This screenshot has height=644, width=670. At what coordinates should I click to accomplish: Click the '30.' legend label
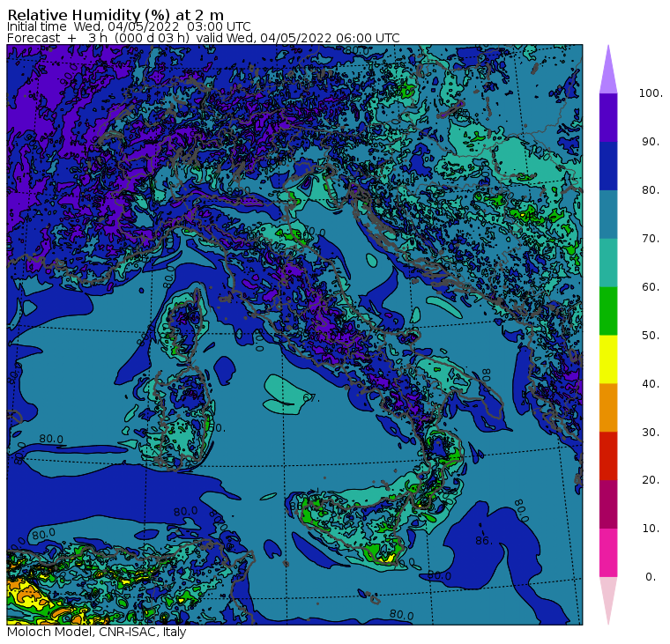click(x=651, y=432)
